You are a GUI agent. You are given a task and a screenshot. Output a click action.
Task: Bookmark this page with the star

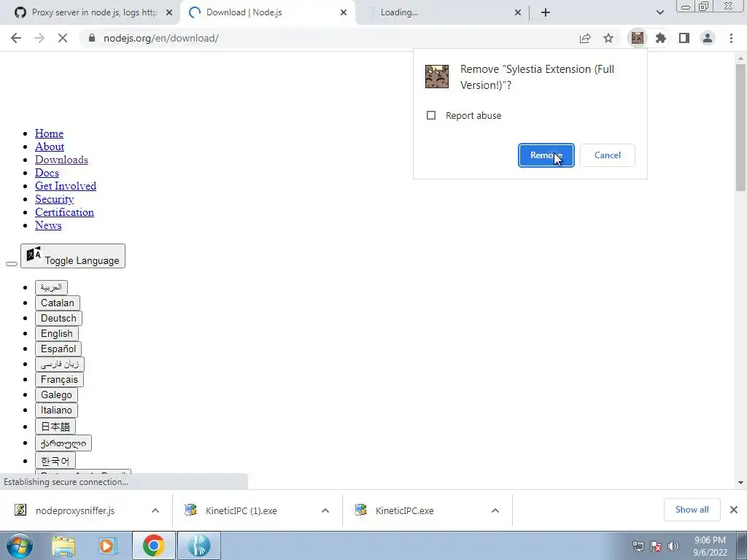click(x=608, y=38)
